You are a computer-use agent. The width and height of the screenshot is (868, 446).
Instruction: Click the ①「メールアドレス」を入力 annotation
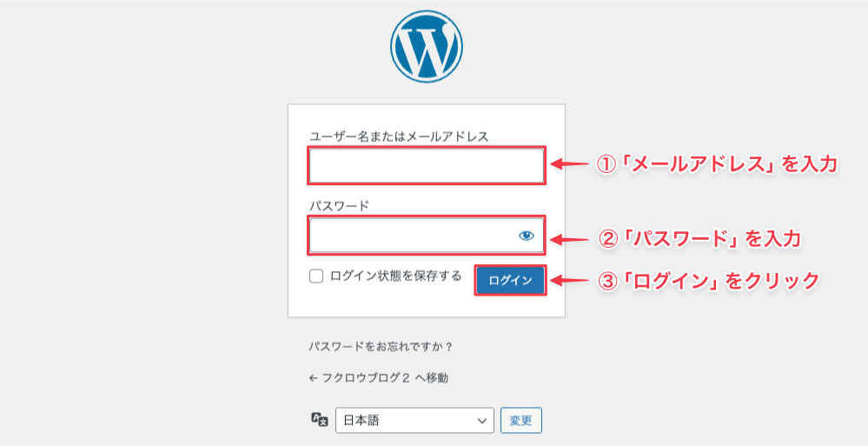716,164
